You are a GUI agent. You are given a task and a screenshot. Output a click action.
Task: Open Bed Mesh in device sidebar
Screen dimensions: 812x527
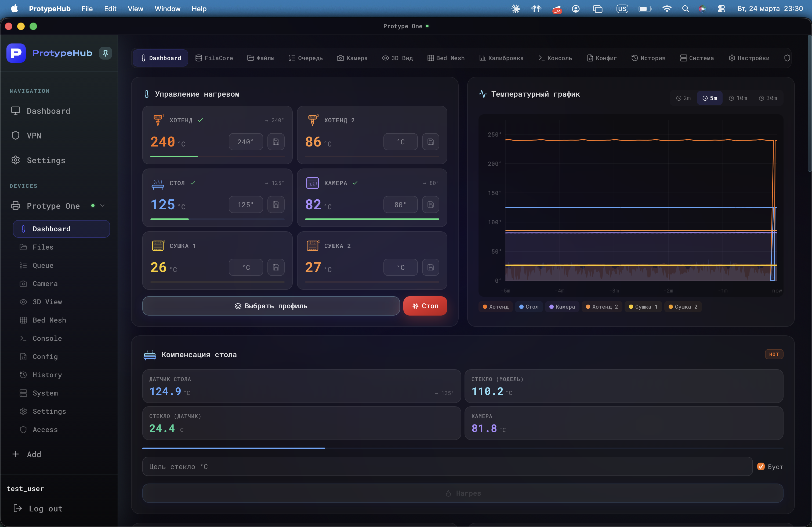point(49,320)
